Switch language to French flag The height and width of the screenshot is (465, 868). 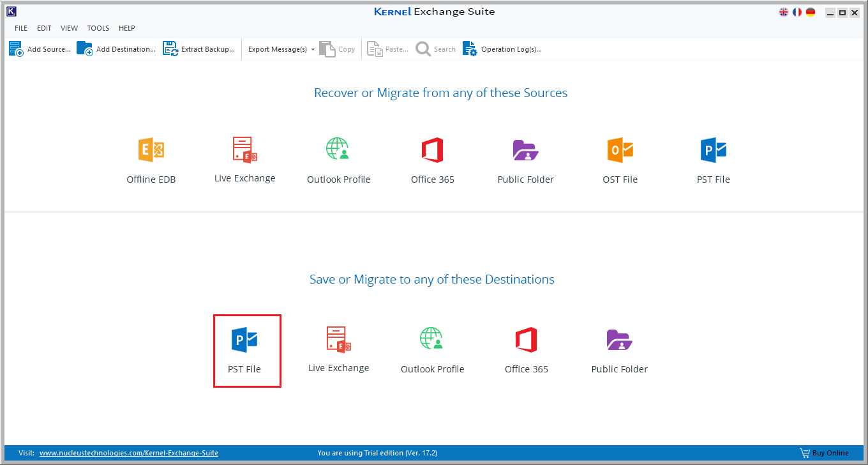pos(797,12)
